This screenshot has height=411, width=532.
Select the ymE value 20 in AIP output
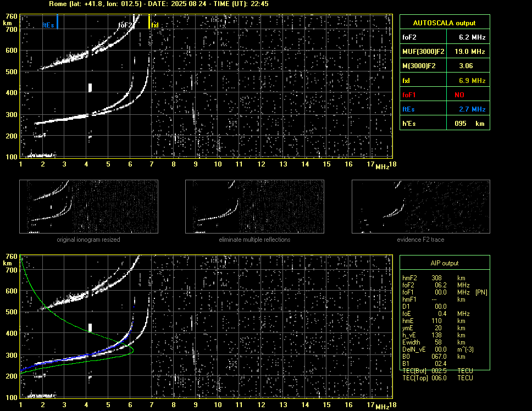tap(438, 328)
